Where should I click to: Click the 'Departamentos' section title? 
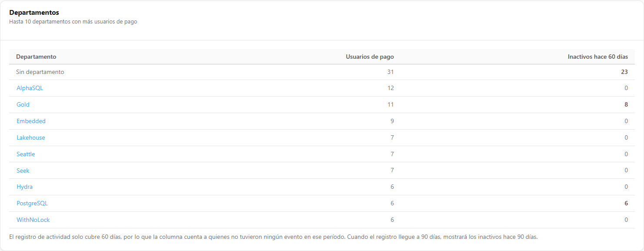34,13
